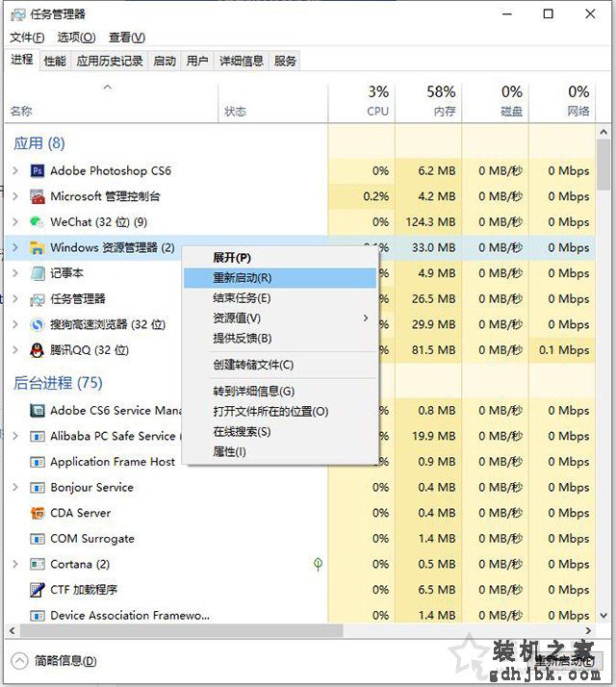Select 打开文件所在的位置(O)

pyautogui.click(x=280, y=412)
